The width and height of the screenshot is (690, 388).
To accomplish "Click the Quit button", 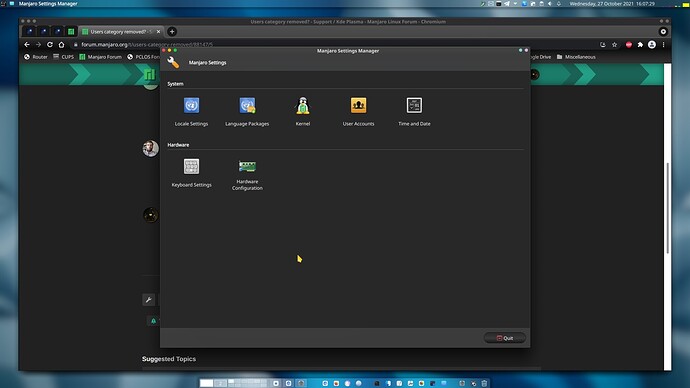I will click(505, 338).
